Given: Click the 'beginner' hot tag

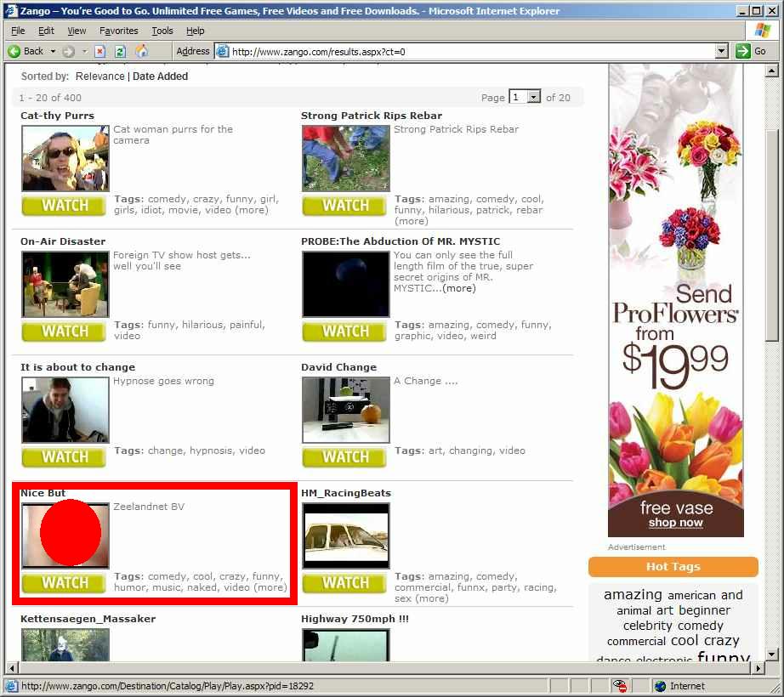Looking at the screenshot, I should point(703,610).
